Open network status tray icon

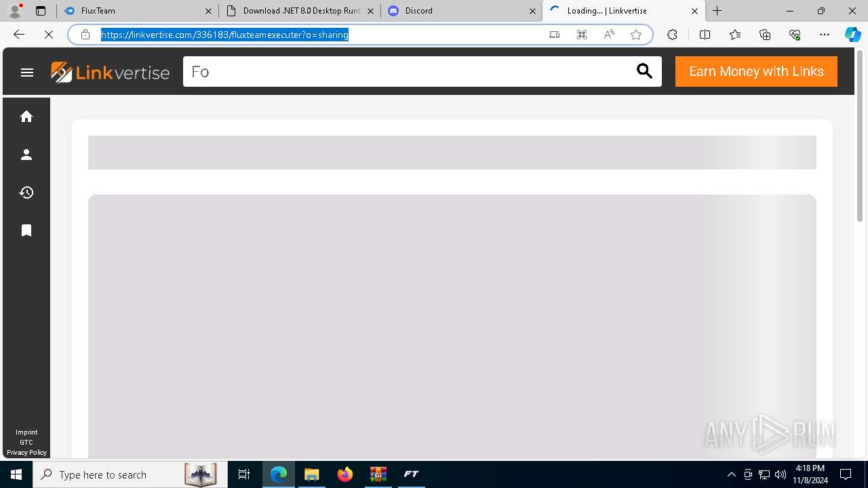tap(764, 474)
